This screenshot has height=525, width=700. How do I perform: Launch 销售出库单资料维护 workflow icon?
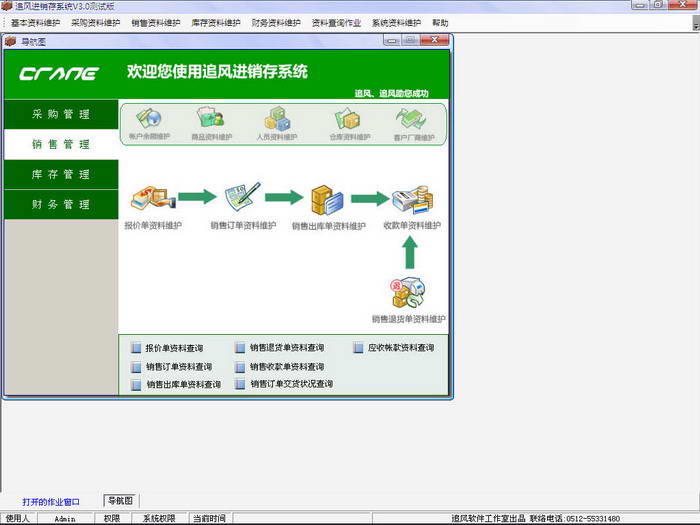pos(327,200)
